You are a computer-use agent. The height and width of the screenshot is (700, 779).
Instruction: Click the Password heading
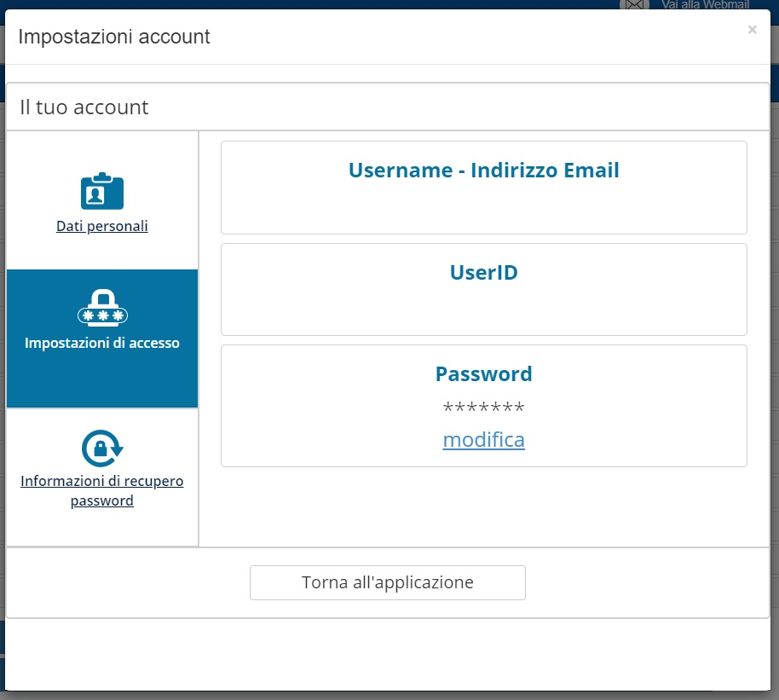(x=483, y=374)
